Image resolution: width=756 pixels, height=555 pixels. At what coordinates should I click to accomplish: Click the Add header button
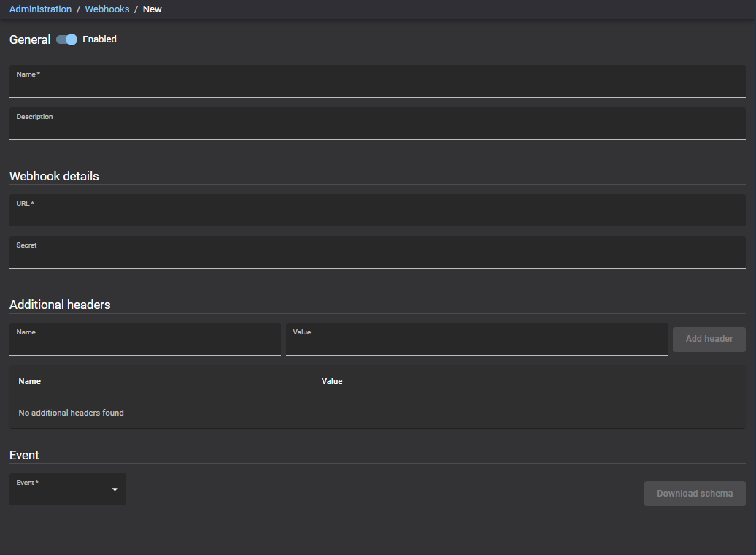point(709,339)
